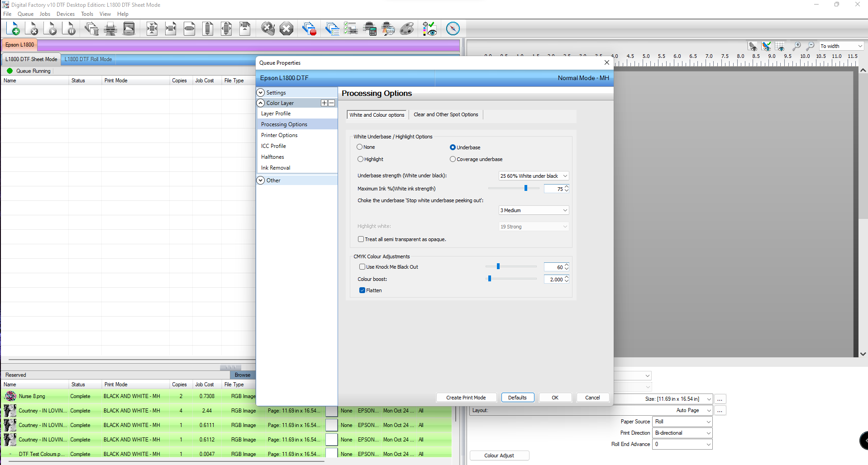868x465 pixels.
Task: Open the Devices menu
Action: [65, 14]
